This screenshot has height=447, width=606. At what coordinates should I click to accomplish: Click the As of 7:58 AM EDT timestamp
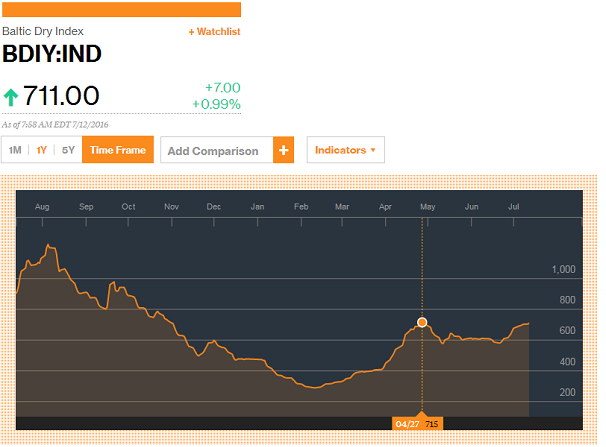(x=55, y=124)
